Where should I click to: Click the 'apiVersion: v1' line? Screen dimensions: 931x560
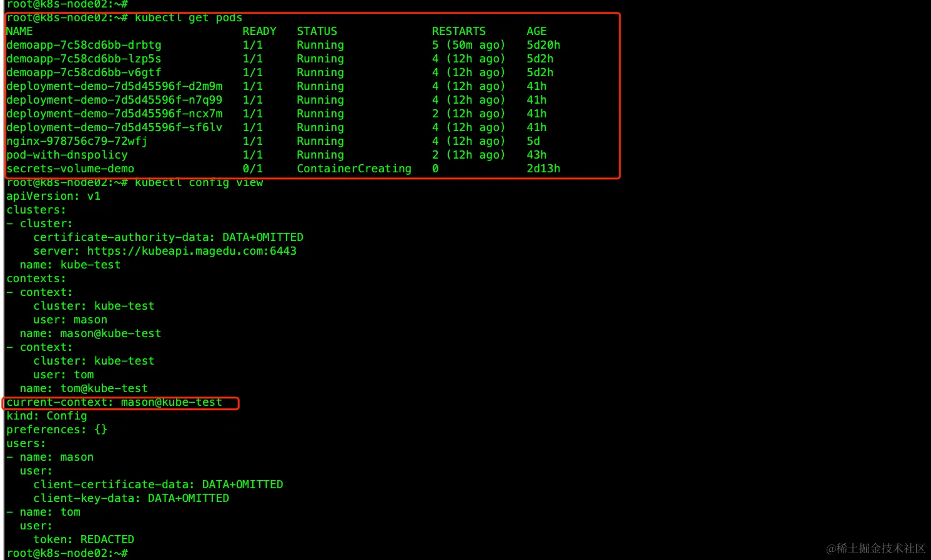coord(53,196)
